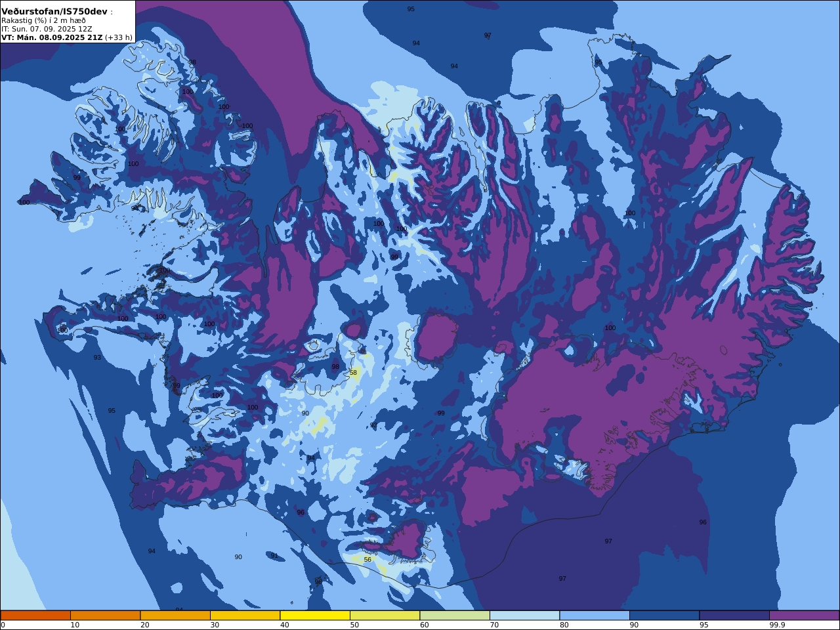Click the '10' tick label on the legend
840x630 pixels.
(75, 625)
